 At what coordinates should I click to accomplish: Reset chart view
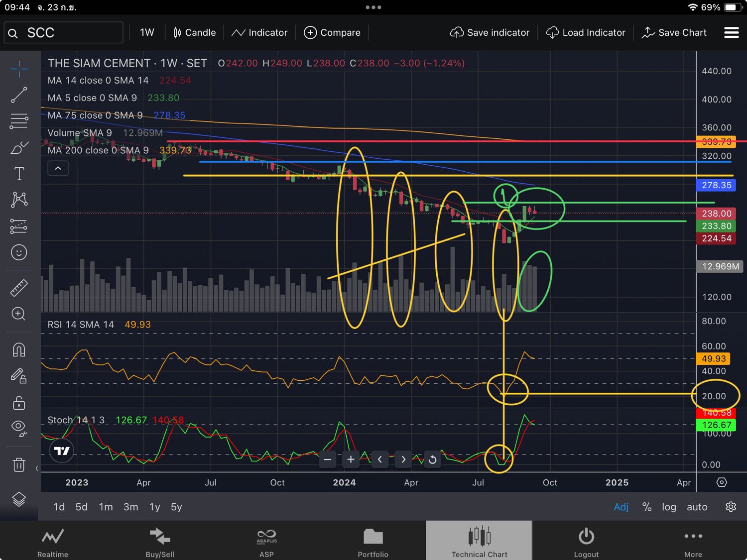click(x=432, y=459)
